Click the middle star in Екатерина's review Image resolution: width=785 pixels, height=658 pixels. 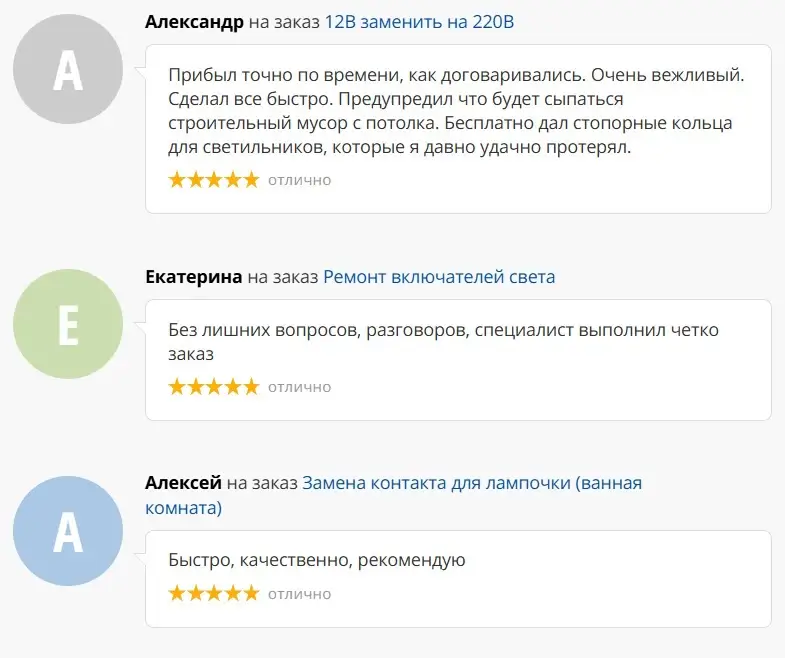(x=213, y=387)
